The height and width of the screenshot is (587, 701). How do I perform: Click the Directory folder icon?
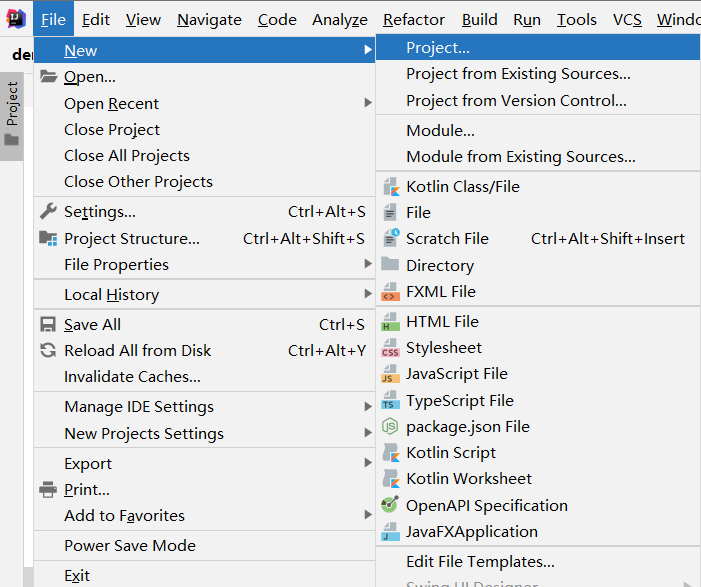click(390, 264)
